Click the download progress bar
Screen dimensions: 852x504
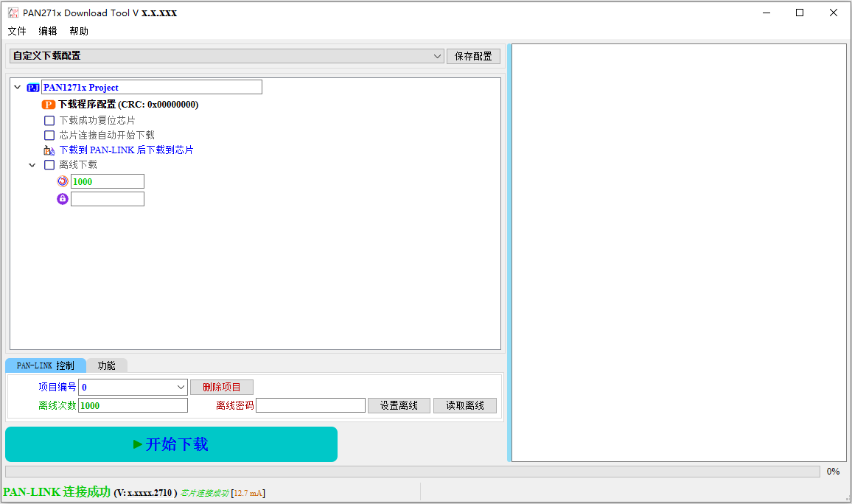click(x=412, y=472)
